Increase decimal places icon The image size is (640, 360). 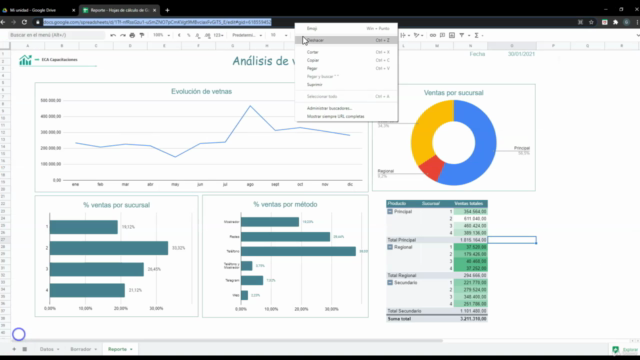[x=208, y=36]
